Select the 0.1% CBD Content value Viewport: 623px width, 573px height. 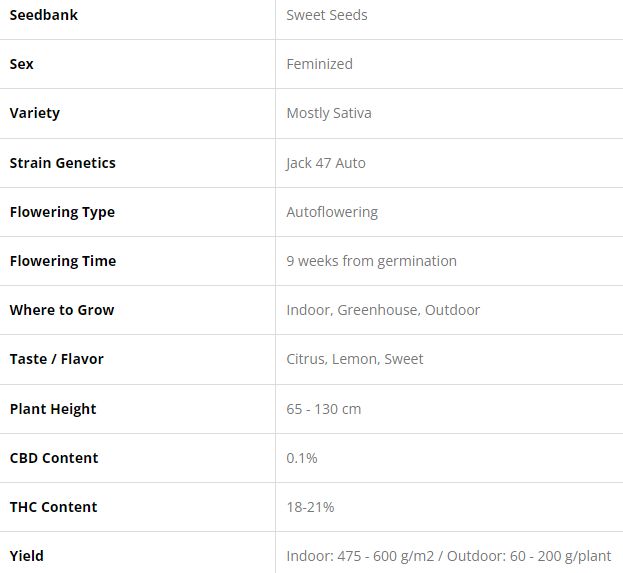click(x=301, y=458)
